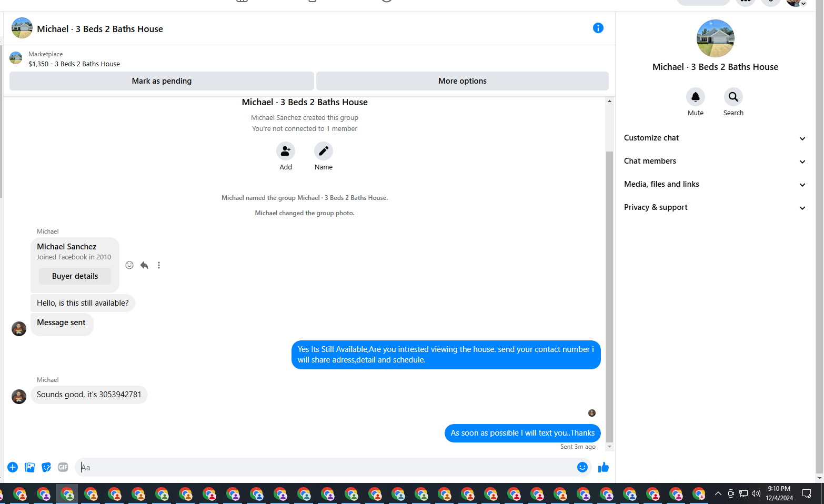Image resolution: width=824 pixels, height=504 pixels.
Task: Mute the conversation with the bell icon
Action: tap(695, 97)
